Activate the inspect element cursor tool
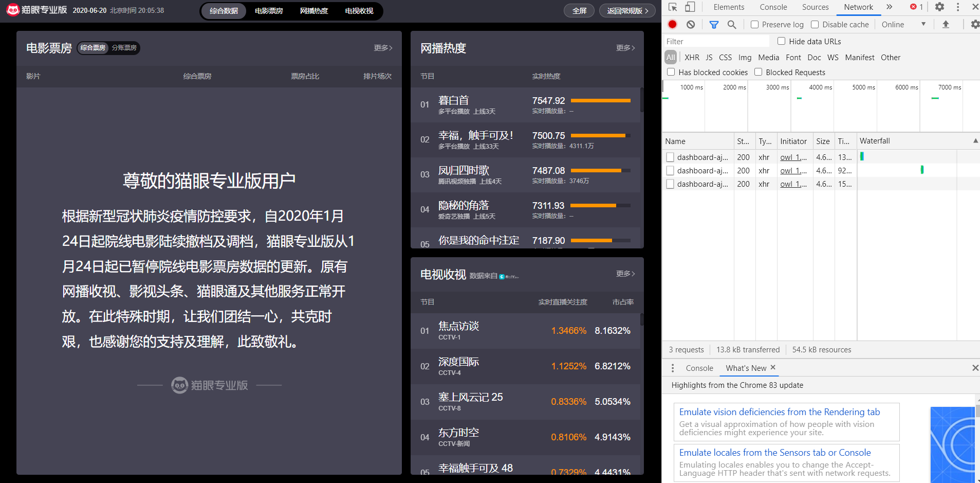Image resolution: width=980 pixels, height=483 pixels. (x=674, y=7)
